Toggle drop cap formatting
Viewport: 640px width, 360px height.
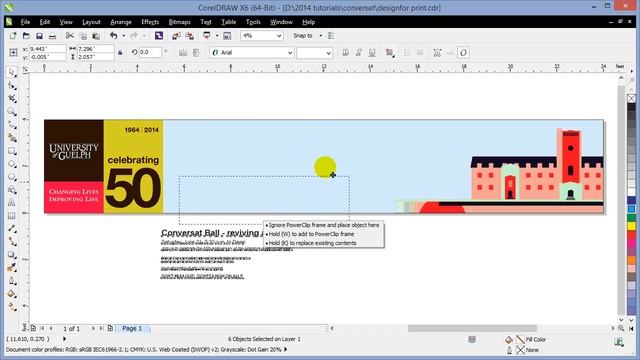(x=420, y=53)
